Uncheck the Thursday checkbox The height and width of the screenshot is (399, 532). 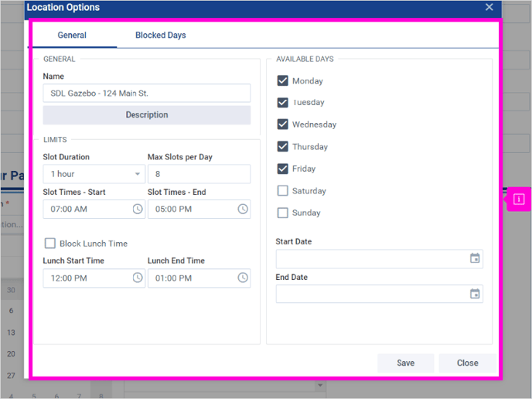click(x=283, y=147)
